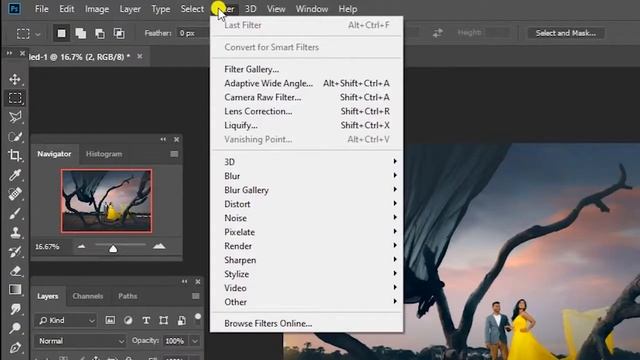
Task: Click the Feather value input field
Action: click(x=193, y=33)
